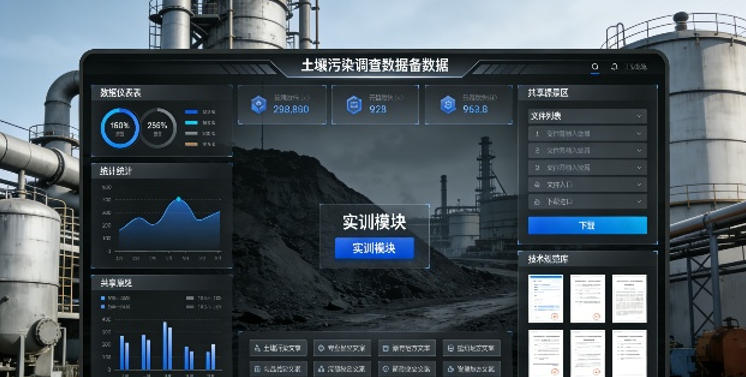Expand file row numbered 3 chevron

[x=639, y=168]
